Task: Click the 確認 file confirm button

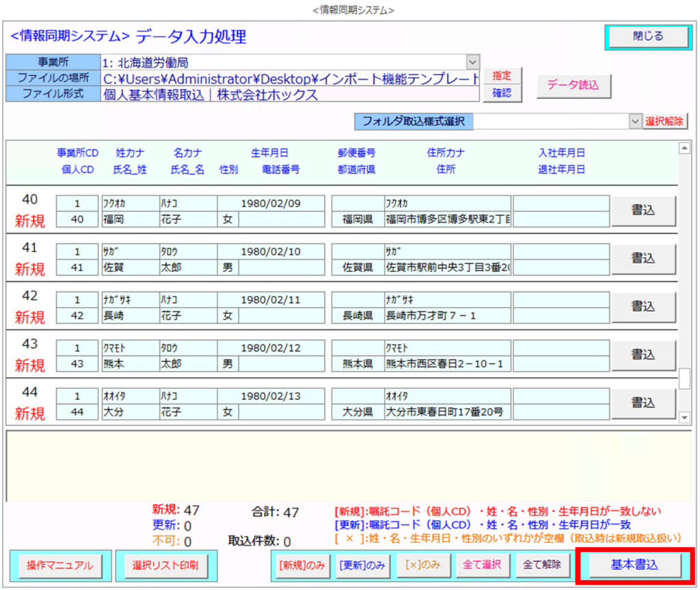Action: [502, 94]
